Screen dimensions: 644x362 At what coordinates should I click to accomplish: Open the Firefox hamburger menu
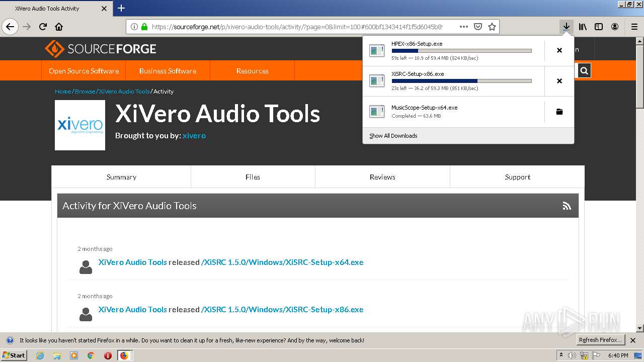pyautogui.click(x=634, y=27)
